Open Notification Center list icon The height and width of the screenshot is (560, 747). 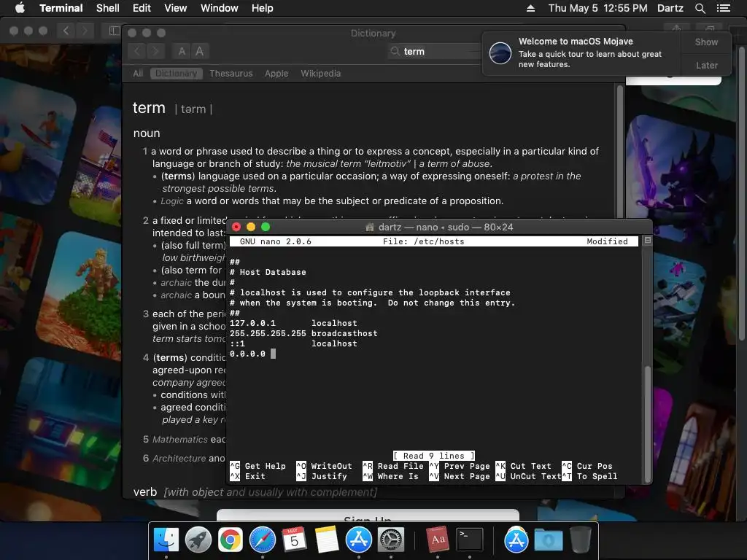tap(723, 8)
